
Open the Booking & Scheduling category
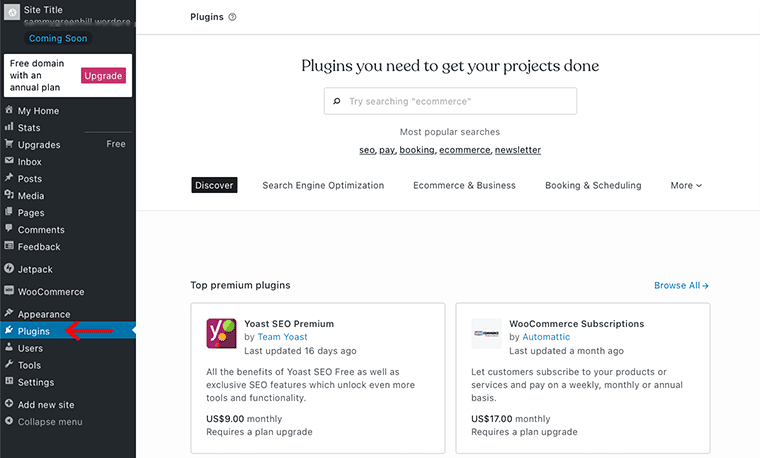click(593, 186)
